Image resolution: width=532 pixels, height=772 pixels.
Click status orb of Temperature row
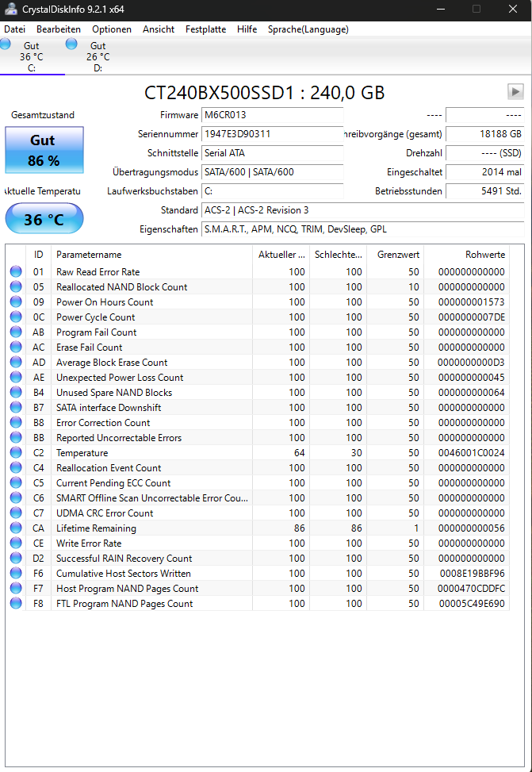pyautogui.click(x=16, y=453)
